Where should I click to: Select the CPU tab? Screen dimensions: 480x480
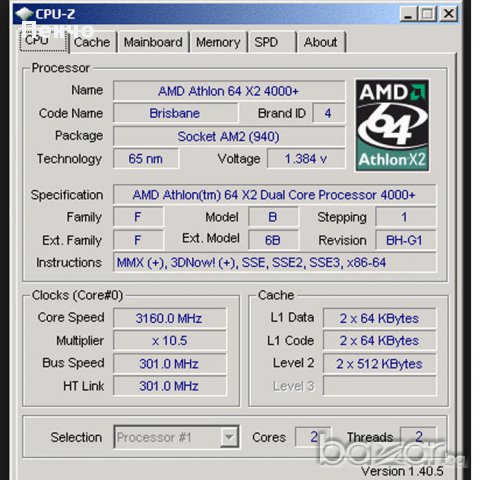click(44, 40)
